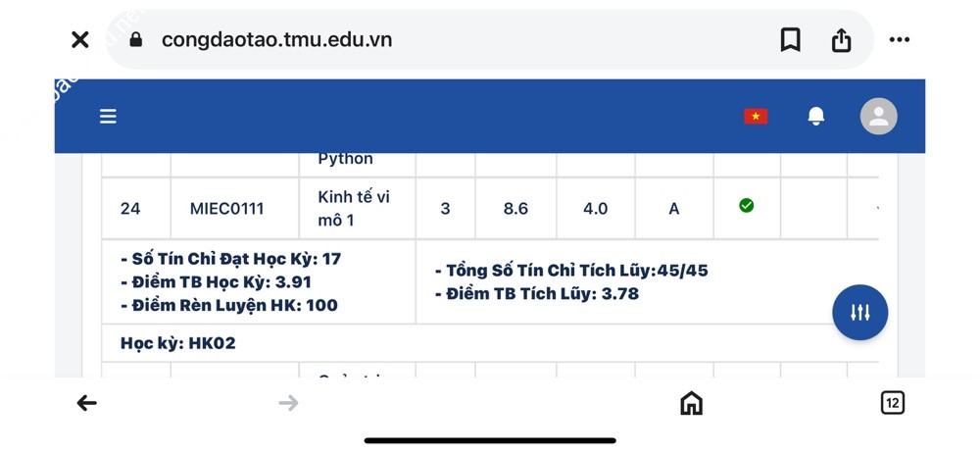Open the share sheet icon
Screen dimensions: 980x453
pyautogui.click(x=841, y=39)
